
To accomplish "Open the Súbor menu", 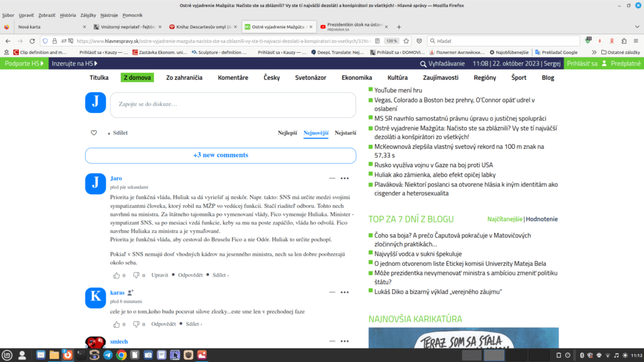I will coord(8,15).
